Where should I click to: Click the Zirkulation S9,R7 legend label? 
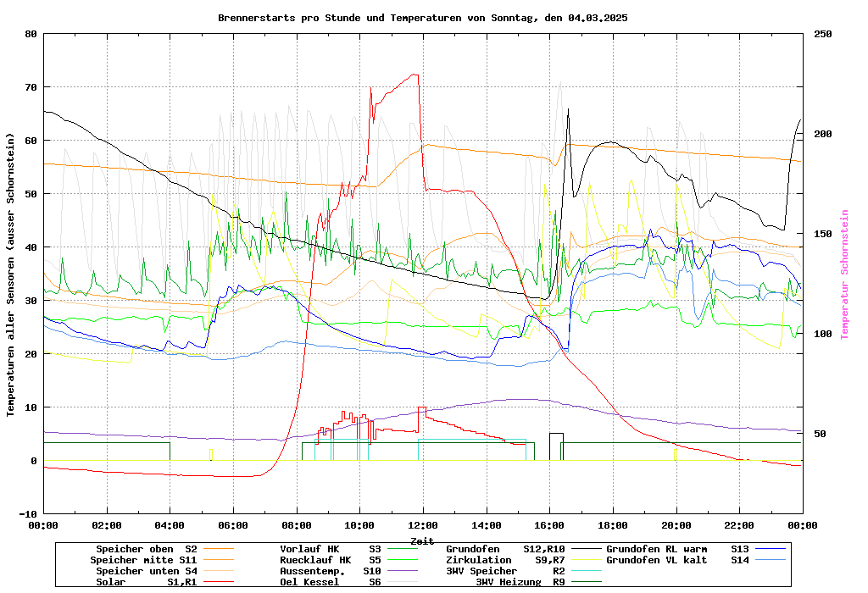(505, 560)
